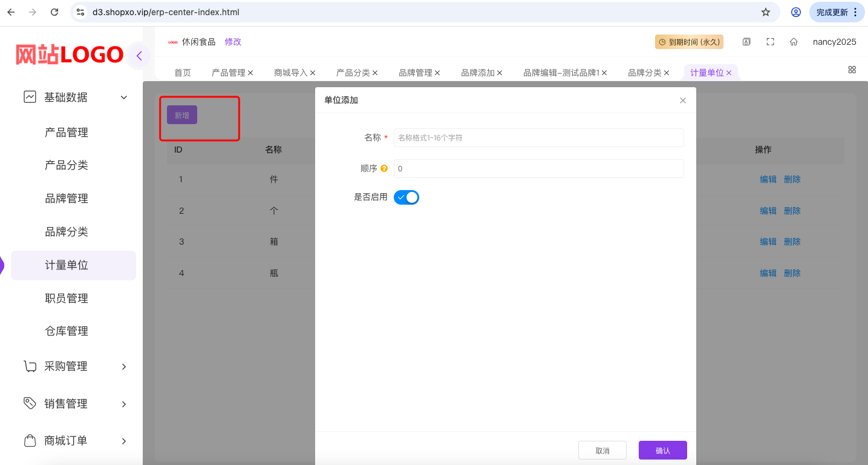868x465 pixels.
Task: Click 编辑 for the 箱 row
Action: pyautogui.click(x=768, y=242)
